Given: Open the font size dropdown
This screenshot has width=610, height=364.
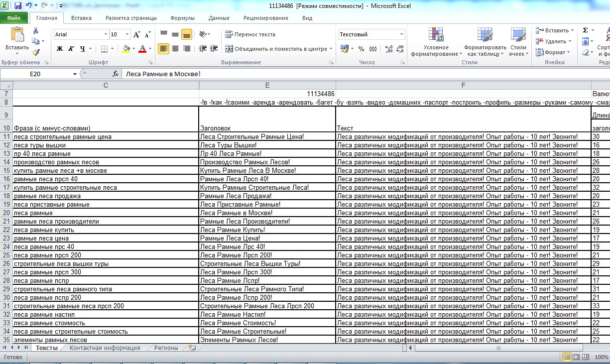Looking at the screenshot, I should click(x=127, y=34).
